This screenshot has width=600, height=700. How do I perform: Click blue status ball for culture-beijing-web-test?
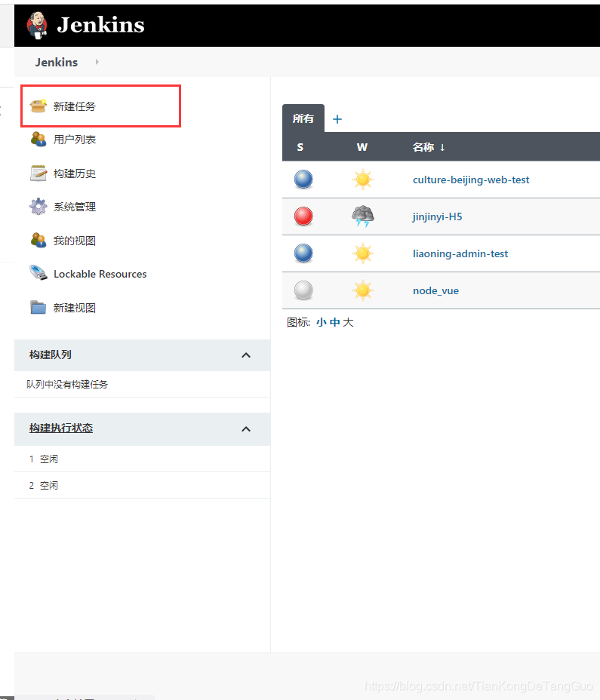[x=303, y=180]
